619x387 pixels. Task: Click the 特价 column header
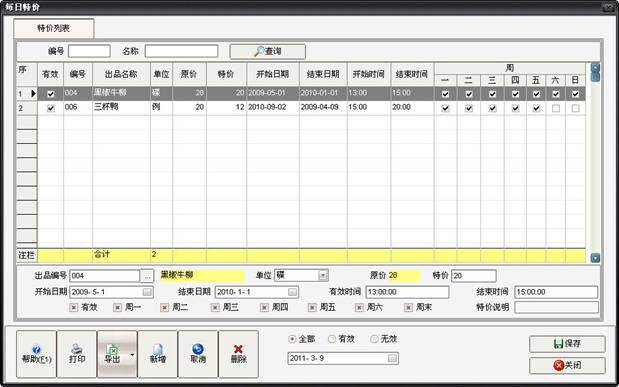226,74
